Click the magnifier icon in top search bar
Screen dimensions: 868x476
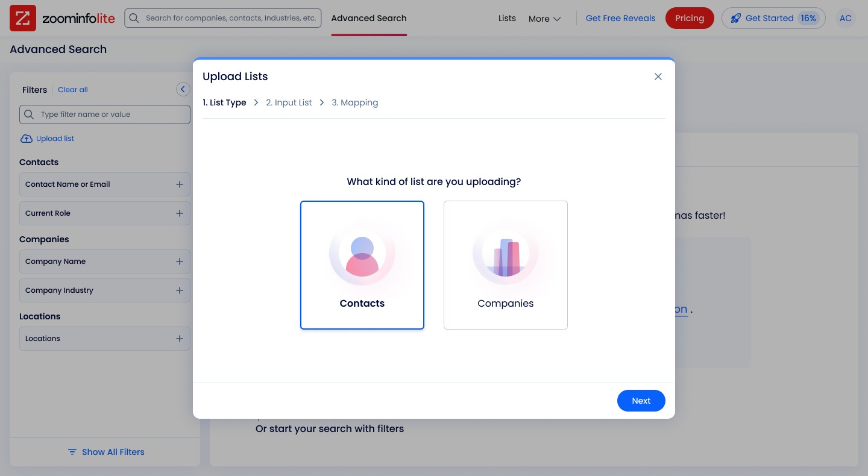point(134,18)
